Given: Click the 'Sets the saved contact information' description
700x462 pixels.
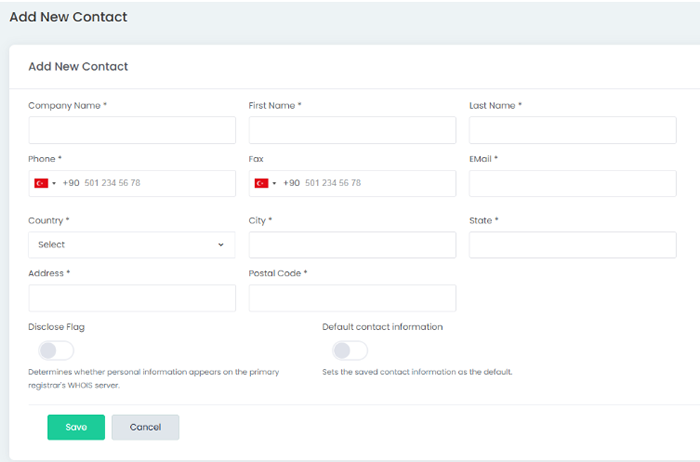Looking at the screenshot, I should pyautogui.click(x=417, y=372).
